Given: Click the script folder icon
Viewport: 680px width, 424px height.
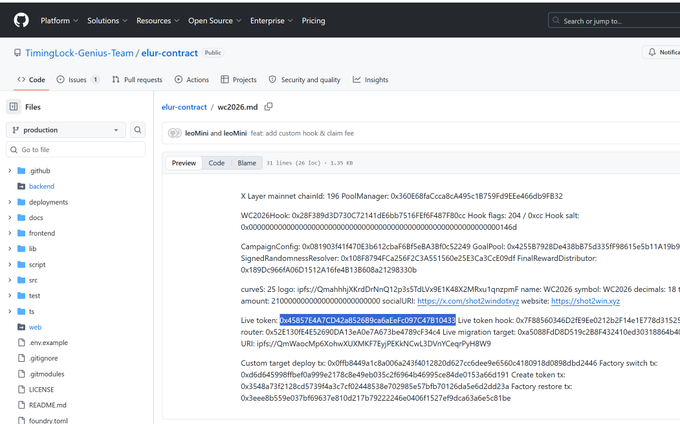Looking at the screenshot, I should click(x=21, y=264).
